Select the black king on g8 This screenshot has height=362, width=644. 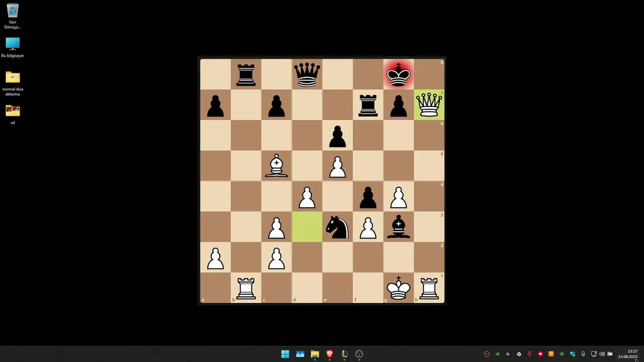coord(398,74)
